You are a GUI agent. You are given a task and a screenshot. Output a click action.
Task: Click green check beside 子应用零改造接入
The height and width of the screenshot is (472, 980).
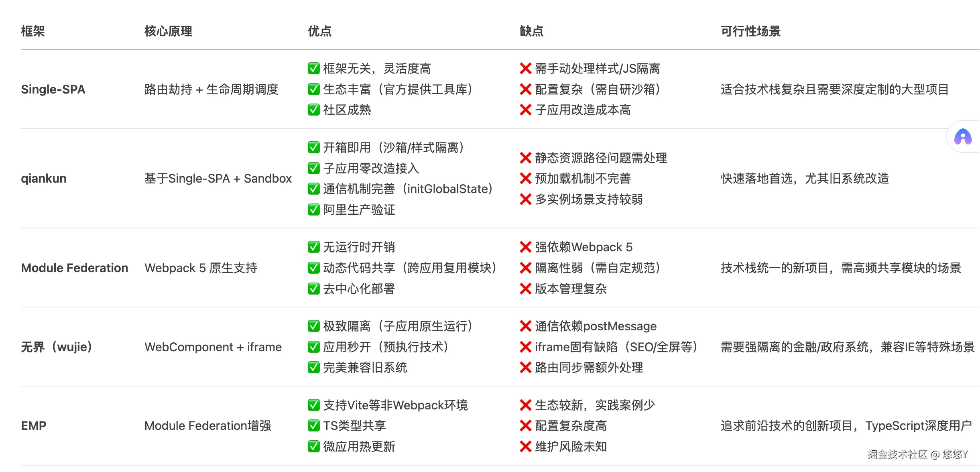tap(313, 168)
